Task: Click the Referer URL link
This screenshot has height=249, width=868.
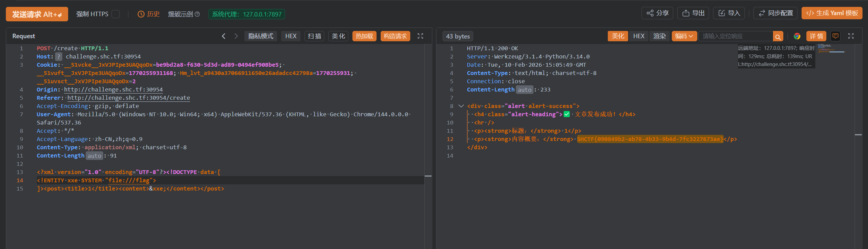Action: tap(129, 98)
